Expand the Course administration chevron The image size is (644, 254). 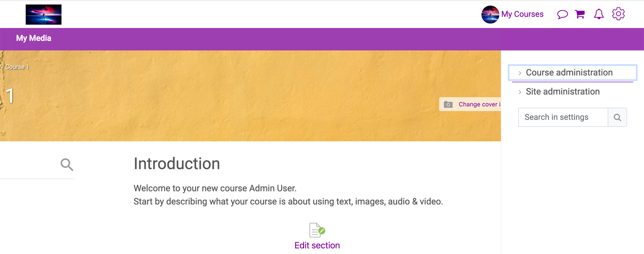point(520,73)
